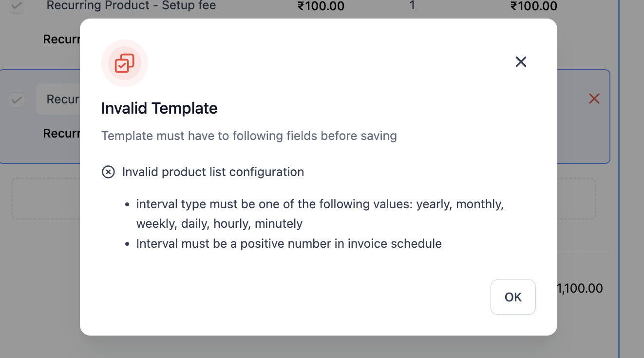Viewport: 644px width, 358px height.
Task: Toggle the highlighted product row checkbox
Action: click(x=17, y=100)
